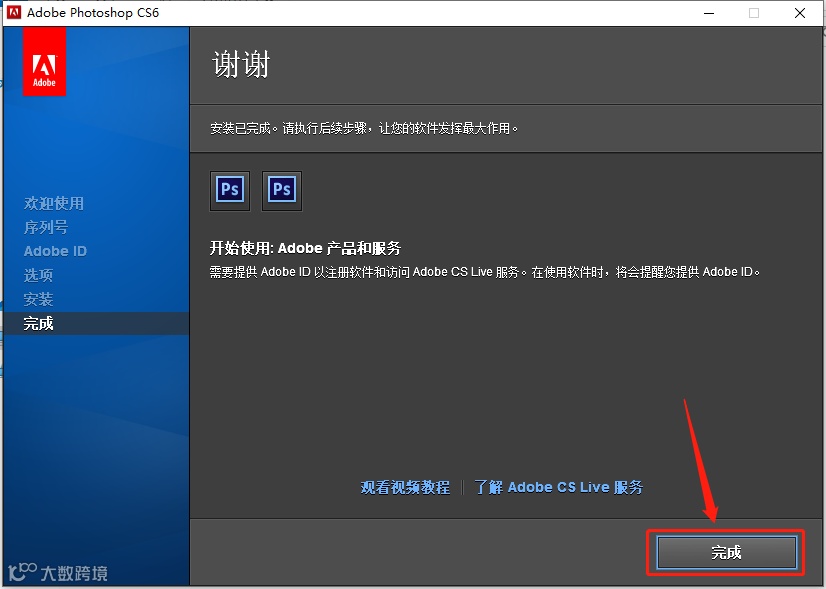This screenshot has height=589, width=826.
Task: Select the 安装 step in sidebar
Action: coord(38,299)
